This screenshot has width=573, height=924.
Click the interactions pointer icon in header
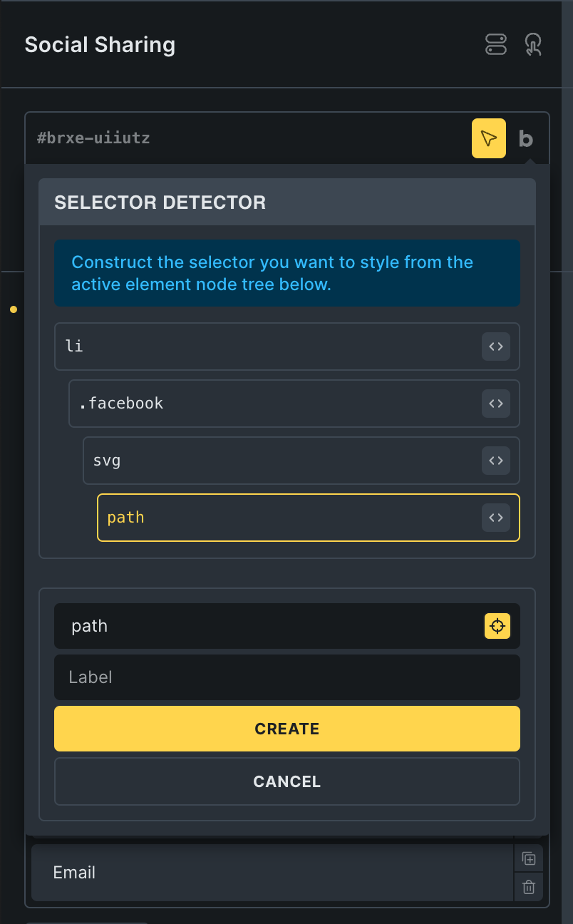click(x=532, y=44)
